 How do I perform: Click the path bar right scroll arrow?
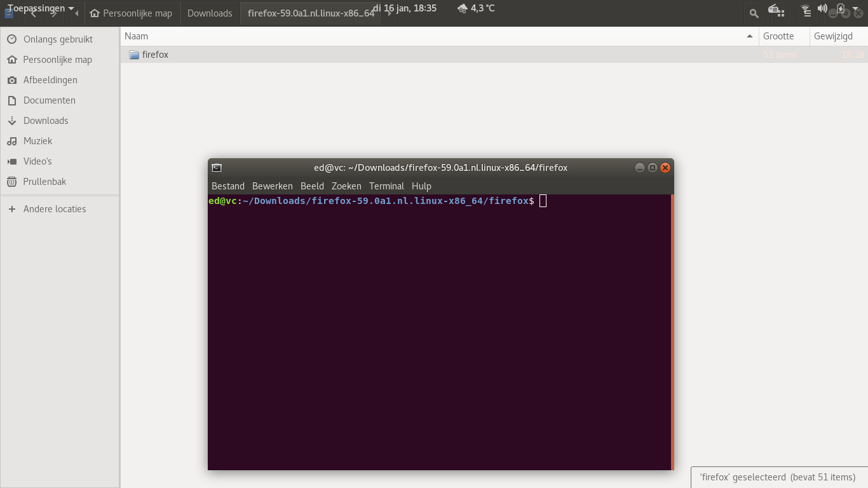point(390,13)
